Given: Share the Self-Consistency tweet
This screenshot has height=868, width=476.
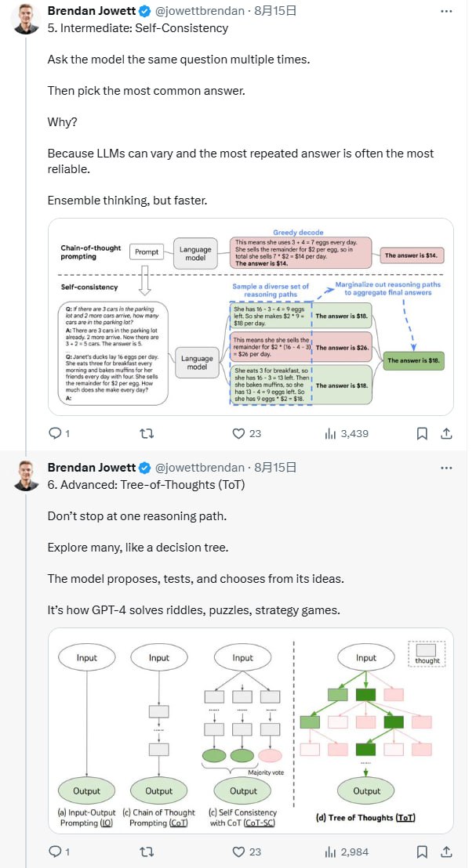Looking at the screenshot, I should (446, 433).
